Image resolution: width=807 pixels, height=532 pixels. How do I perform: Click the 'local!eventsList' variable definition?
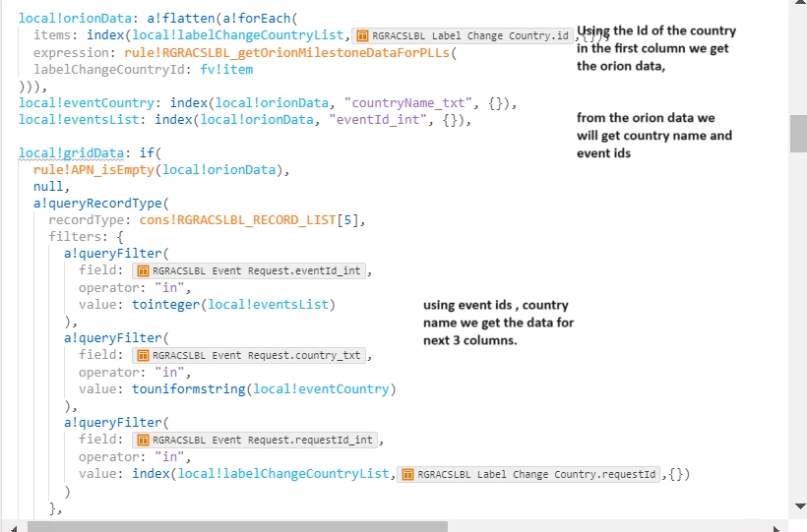click(x=79, y=119)
